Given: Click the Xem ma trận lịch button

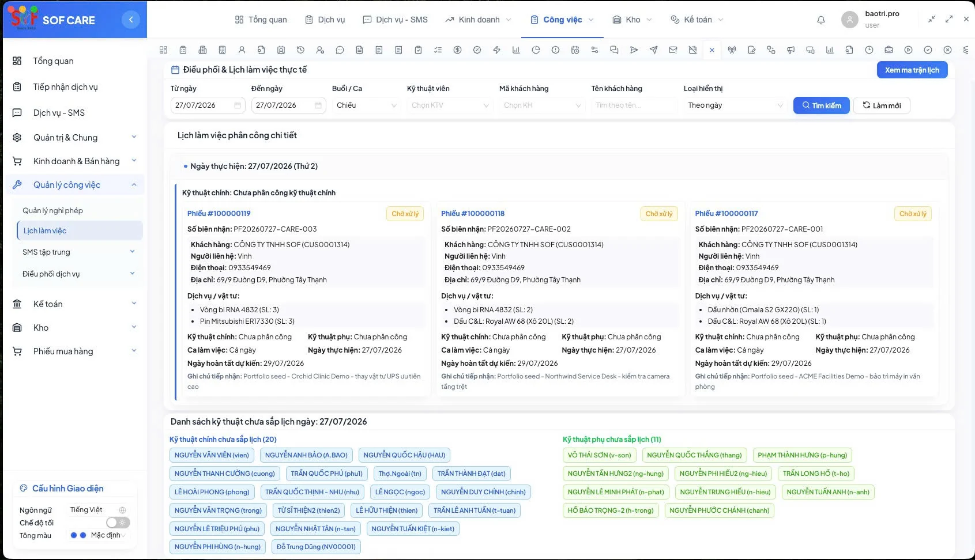Looking at the screenshot, I should pos(912,70).
